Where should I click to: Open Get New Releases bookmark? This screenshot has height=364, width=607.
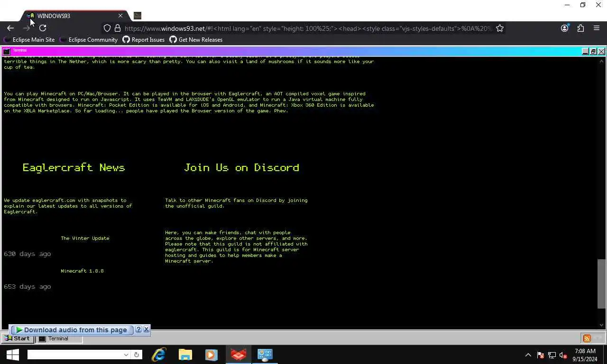coord(196,40)
